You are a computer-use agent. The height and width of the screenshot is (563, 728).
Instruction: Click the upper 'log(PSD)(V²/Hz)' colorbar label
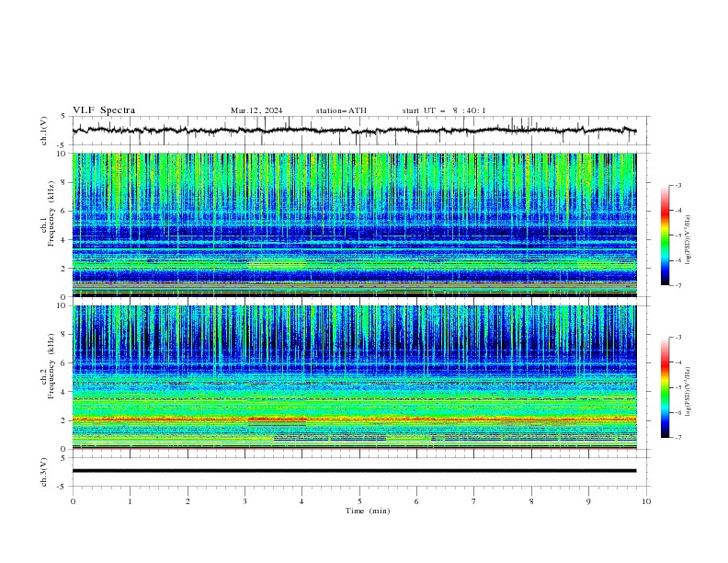688,240
